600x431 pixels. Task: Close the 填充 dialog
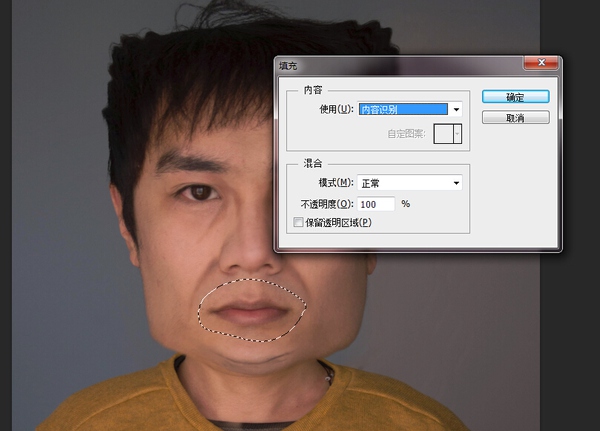click(541, 62)
